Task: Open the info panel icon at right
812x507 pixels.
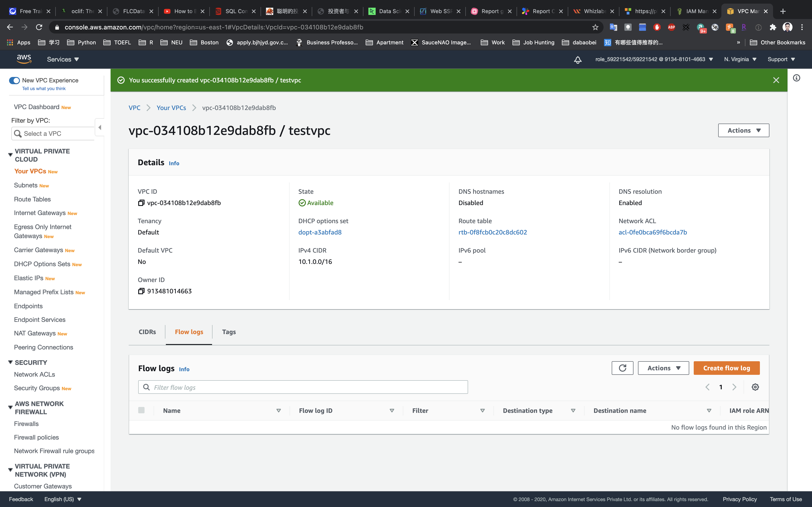Action: [796, 78]
